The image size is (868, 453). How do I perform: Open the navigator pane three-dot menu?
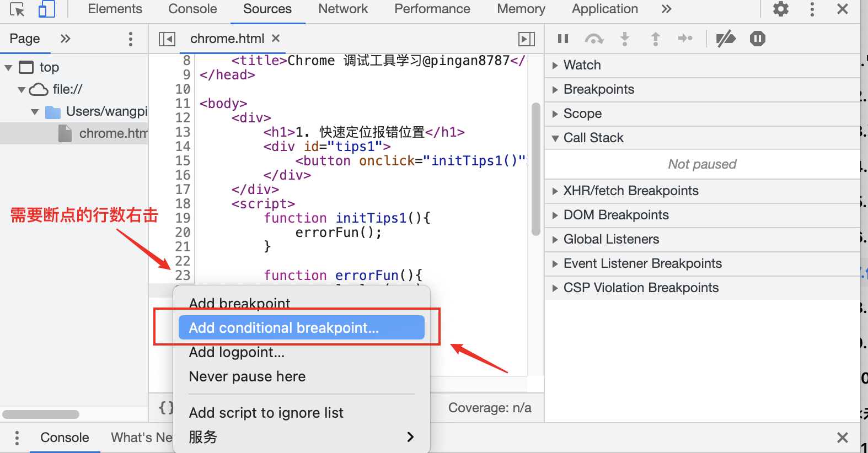(x=130, y=39)
